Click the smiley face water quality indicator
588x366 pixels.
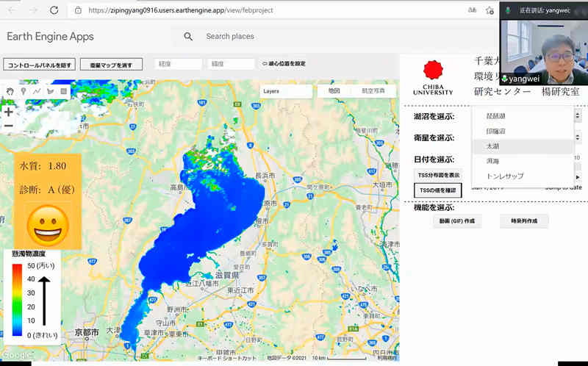(48, 226)
